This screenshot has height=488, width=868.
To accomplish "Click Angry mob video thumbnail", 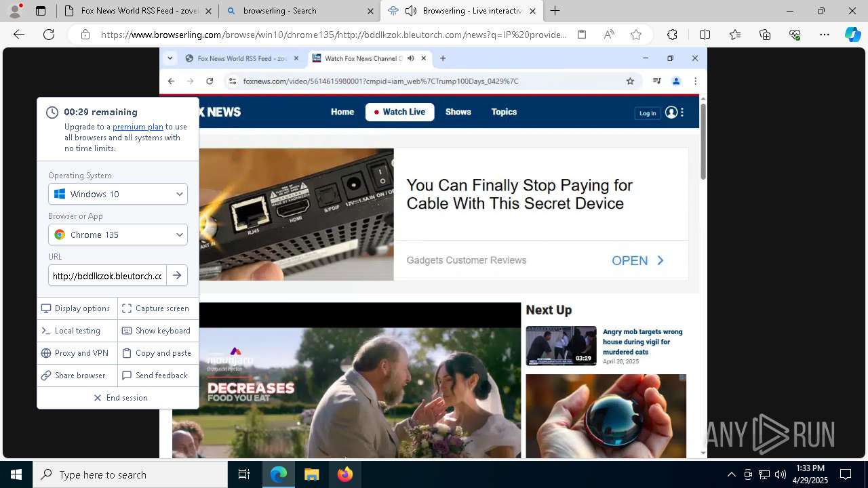I will 561,346.
